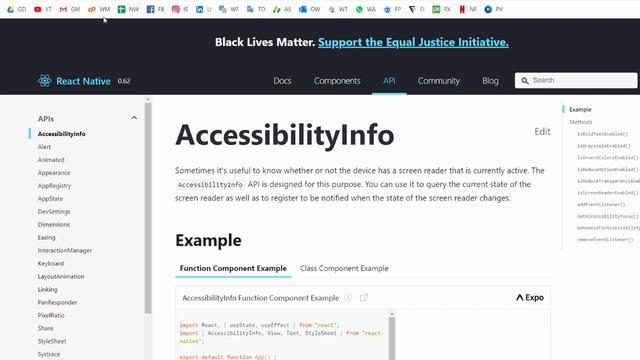
Task: Open the Facebook FB bookmark
Action: click(x=151, y=9)
